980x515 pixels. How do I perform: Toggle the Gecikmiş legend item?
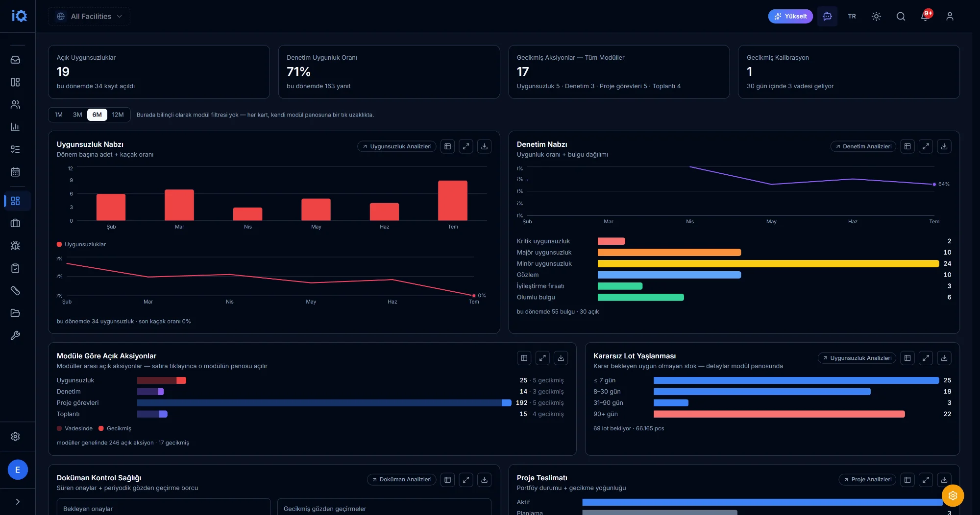pyautogui.click(x=115, y=428)
